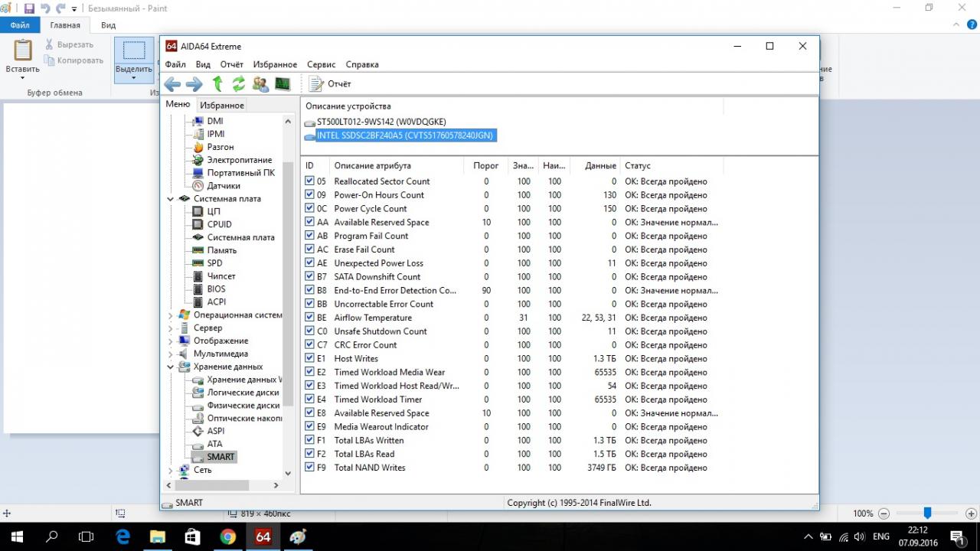Click the green monitor graph toolbar icon
The width and height of the screenshot is (980, 551).
[x=283, y=84]
